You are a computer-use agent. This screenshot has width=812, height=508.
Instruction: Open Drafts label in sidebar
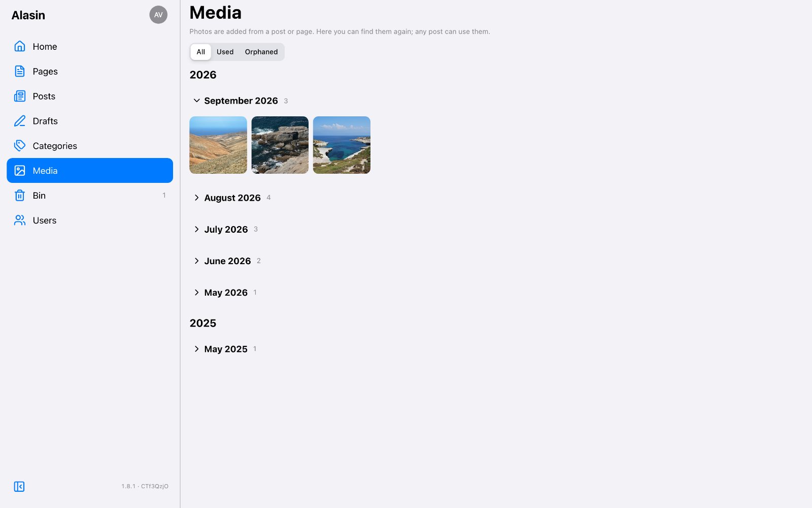45,121
